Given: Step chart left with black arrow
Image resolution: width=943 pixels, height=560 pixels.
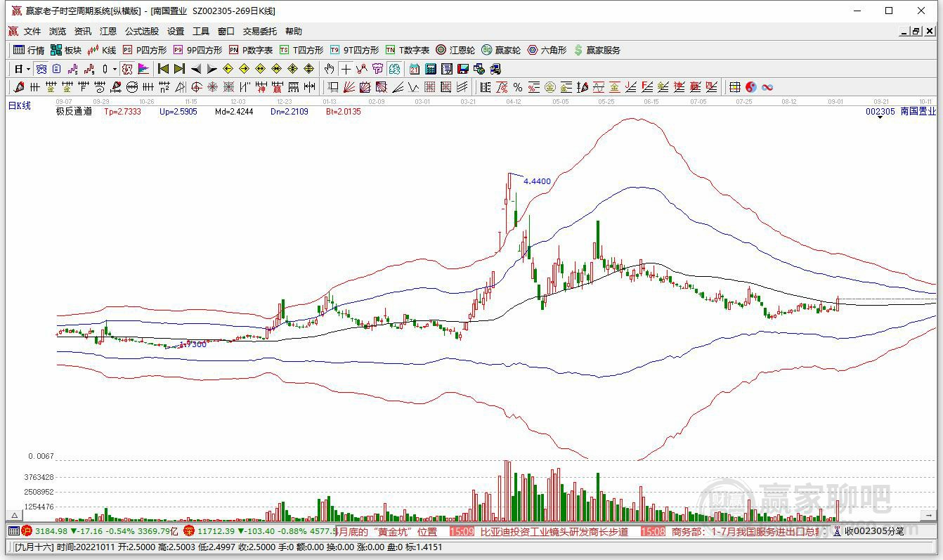Looking at the screenshot, I should 196,69.
